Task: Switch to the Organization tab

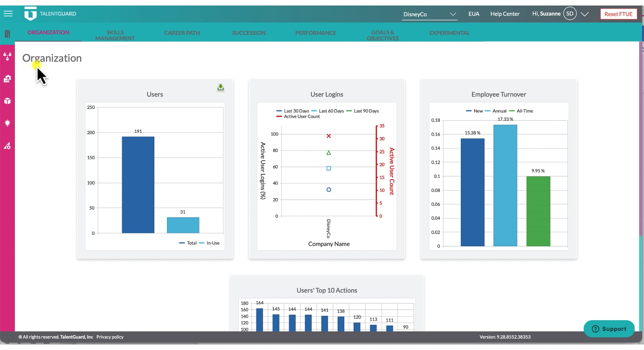Action: pos(48,32)
